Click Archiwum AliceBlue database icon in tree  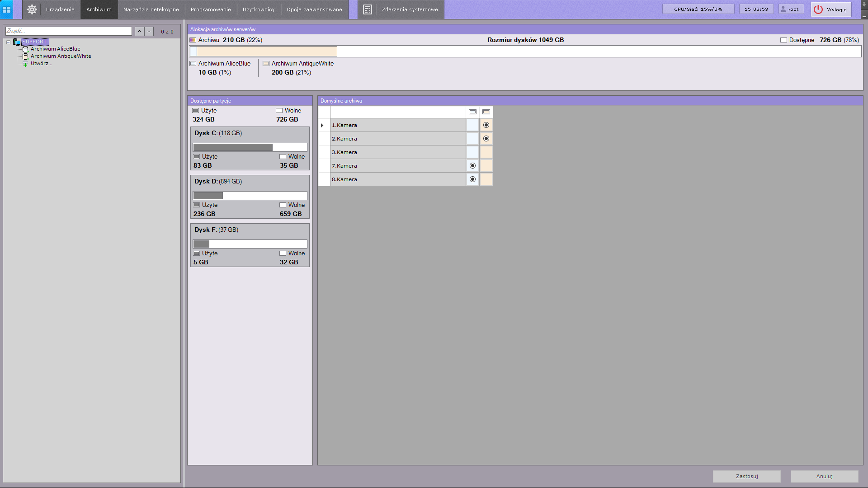(25, 49)
